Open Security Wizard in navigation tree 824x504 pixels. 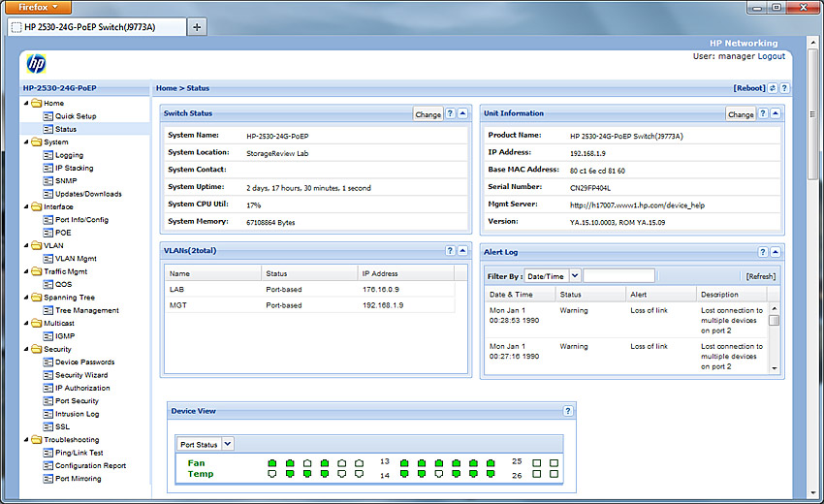click(81, 375)
